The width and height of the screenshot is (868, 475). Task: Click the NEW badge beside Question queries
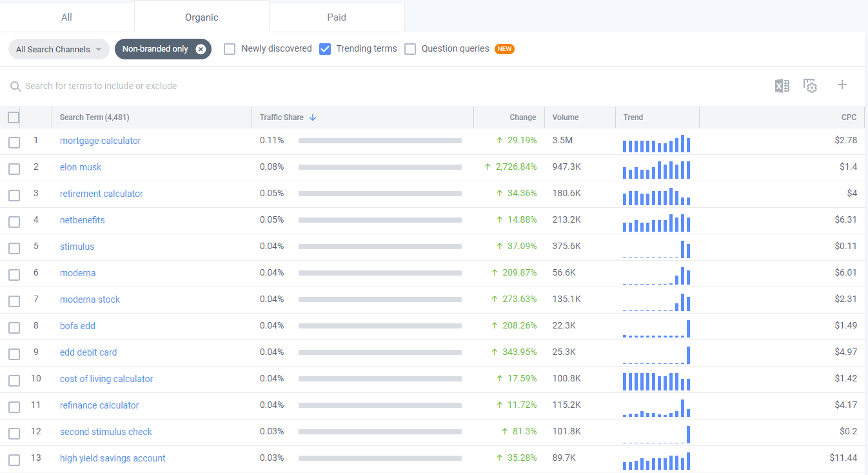click(504, 49)
